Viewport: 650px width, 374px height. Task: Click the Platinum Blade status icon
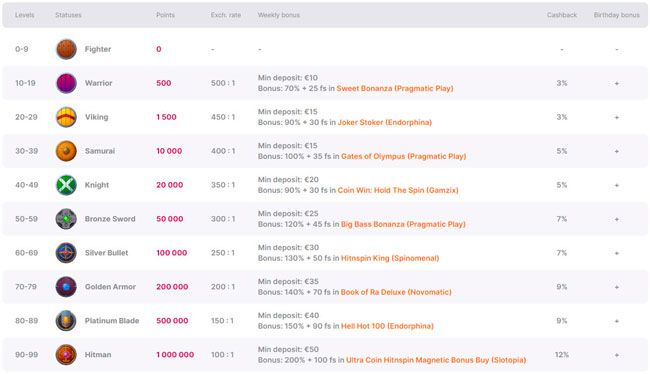tap(66, 321)
